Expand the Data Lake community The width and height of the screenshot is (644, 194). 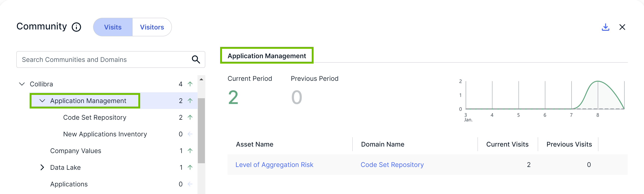coord(42,167)
